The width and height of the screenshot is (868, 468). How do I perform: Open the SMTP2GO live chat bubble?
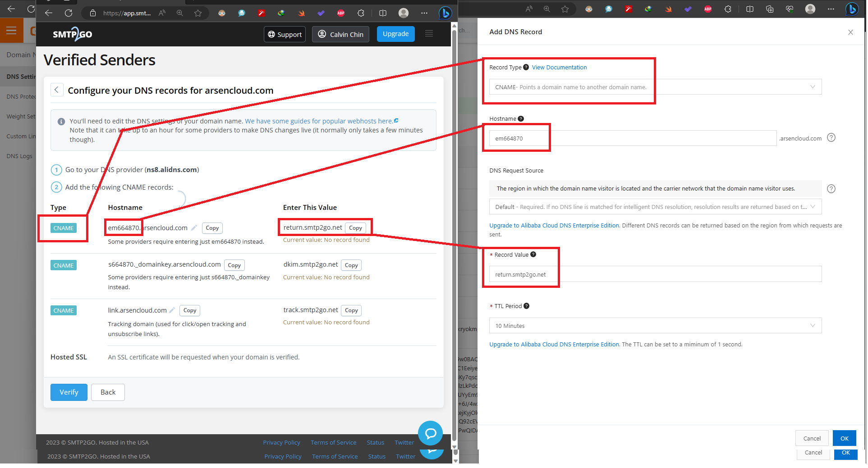430,433
